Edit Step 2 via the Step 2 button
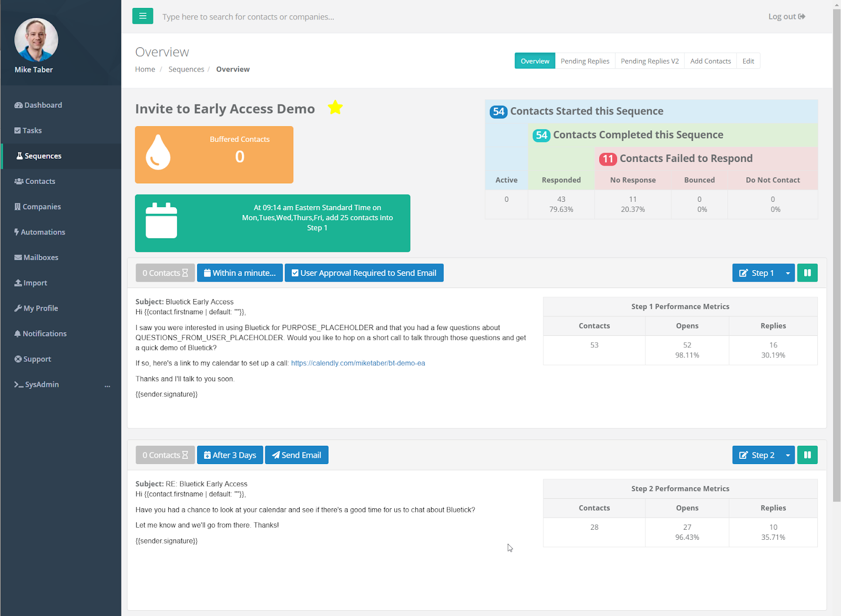 tap(757, 455)
